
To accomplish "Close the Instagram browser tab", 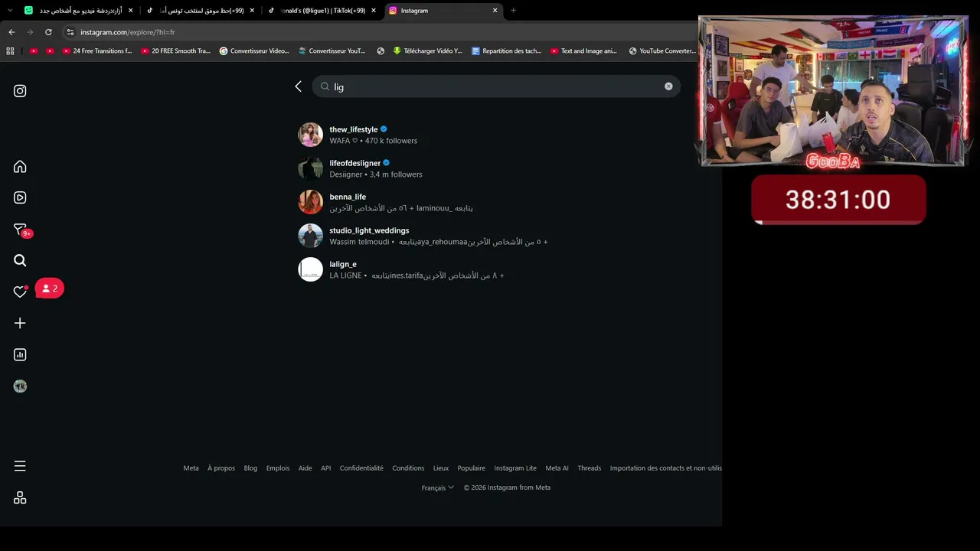I will (x=495, y=11).
